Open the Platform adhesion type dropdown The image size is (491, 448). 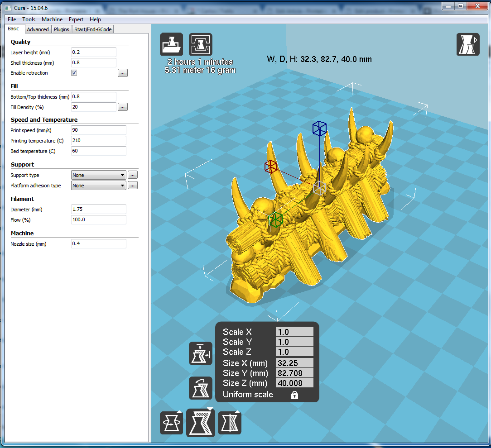click(99, 186)
